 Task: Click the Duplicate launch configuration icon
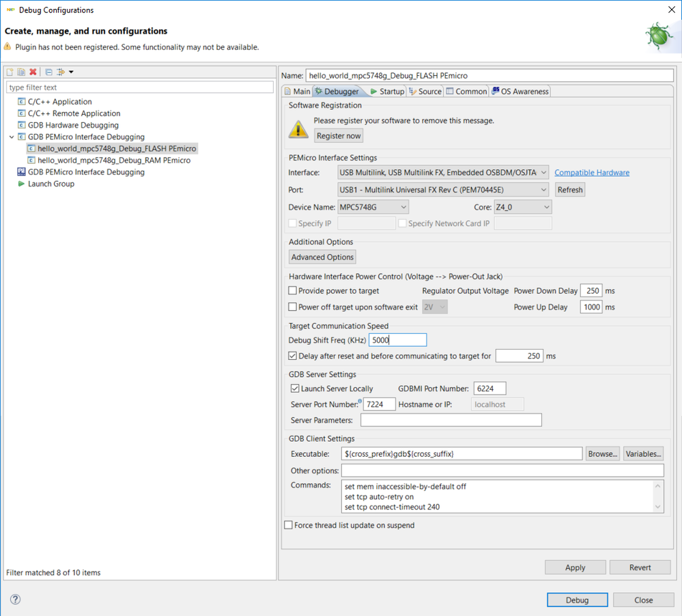(x=21, y=72)
